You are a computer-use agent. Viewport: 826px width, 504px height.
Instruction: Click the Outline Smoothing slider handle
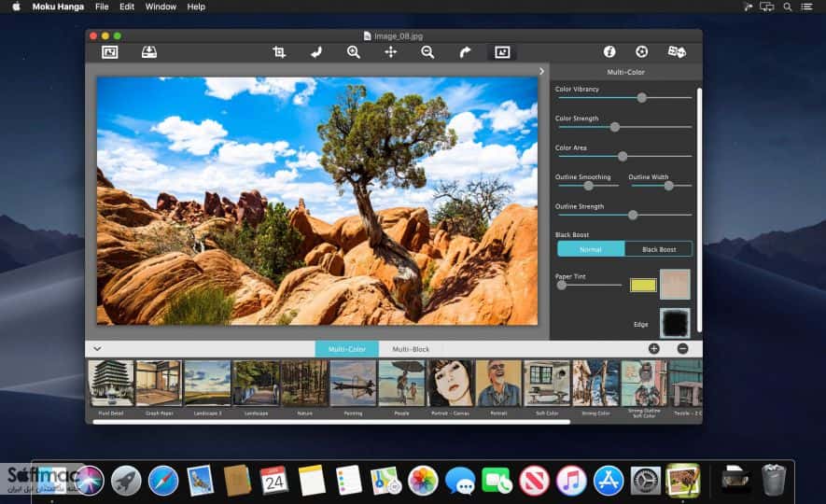coord(588,186)
